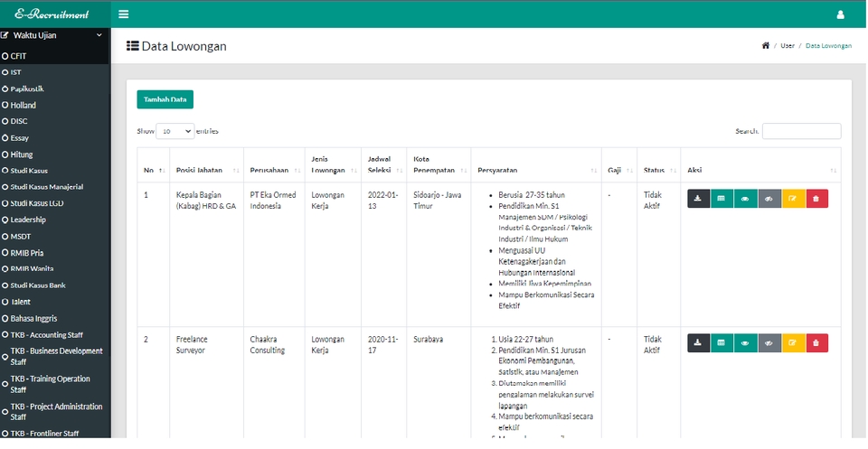The image size is (868, 449).
Task: Edit the Freelance Surveyor row with yellow icon
Action: click(793, 342)
